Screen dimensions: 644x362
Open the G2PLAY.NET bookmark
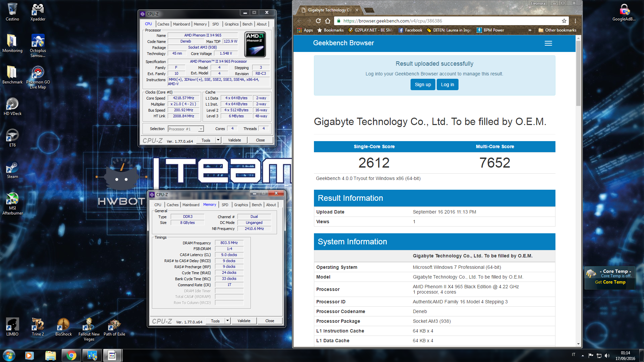[370, 30]
